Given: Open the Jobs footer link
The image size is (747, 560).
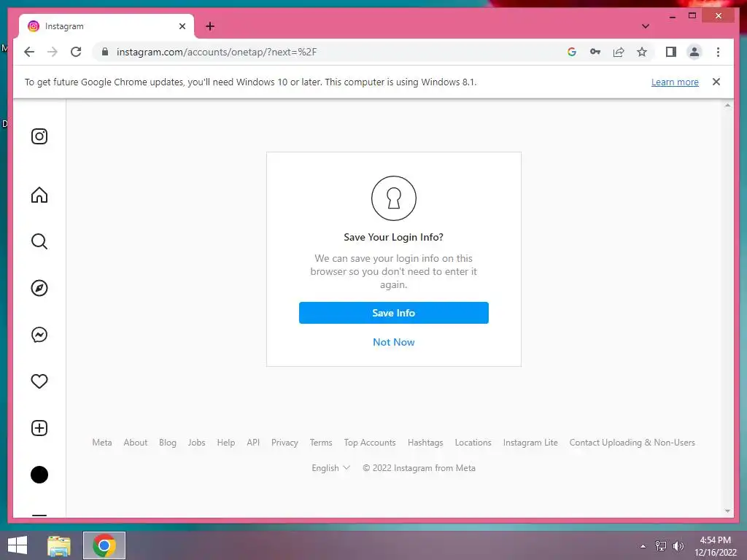Looking at the screenshot, I should pyautogui.click(x=196, y=443).
